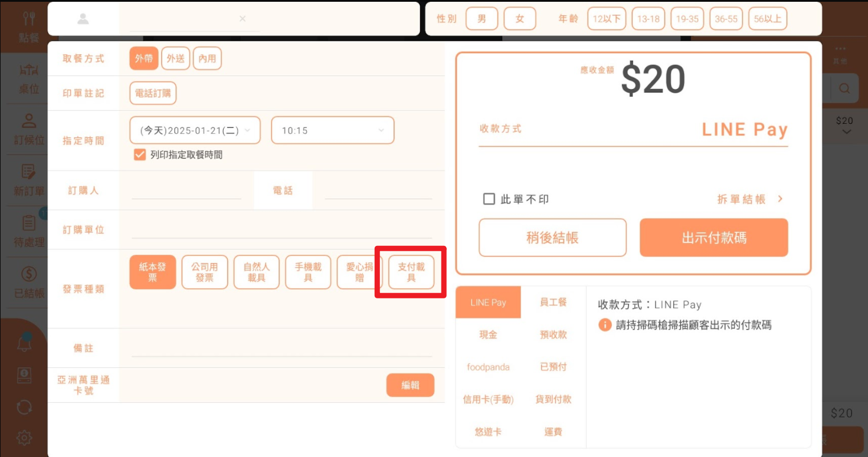This screenshot has height=457, width=868.
Task: Expand the 10:15 time dropdown
Action: point(332,130)
